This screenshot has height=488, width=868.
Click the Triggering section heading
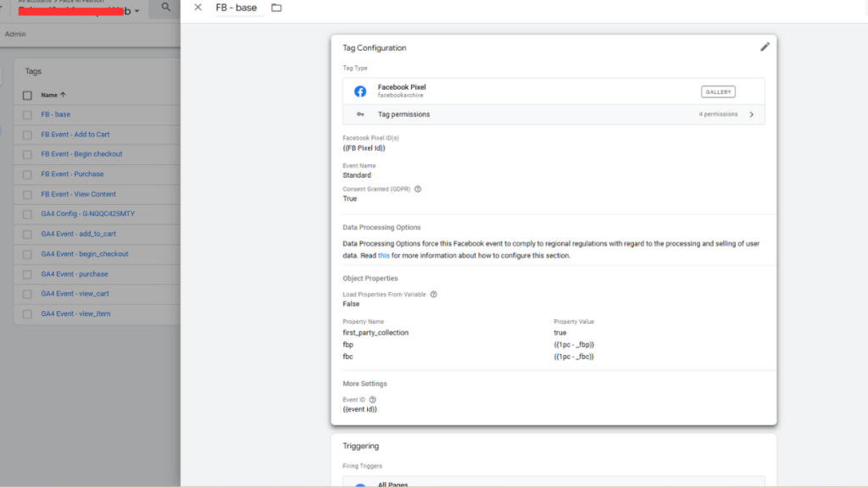tap(361, 446)
